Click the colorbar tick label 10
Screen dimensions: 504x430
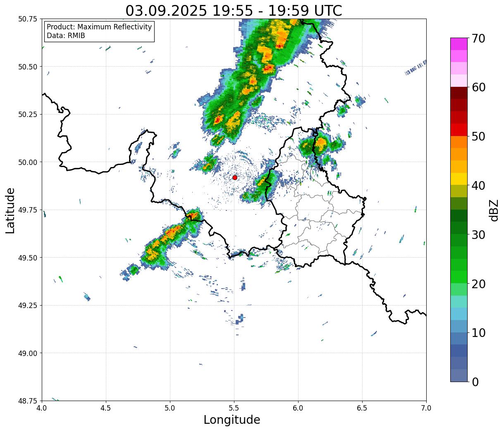coord(478,333)
